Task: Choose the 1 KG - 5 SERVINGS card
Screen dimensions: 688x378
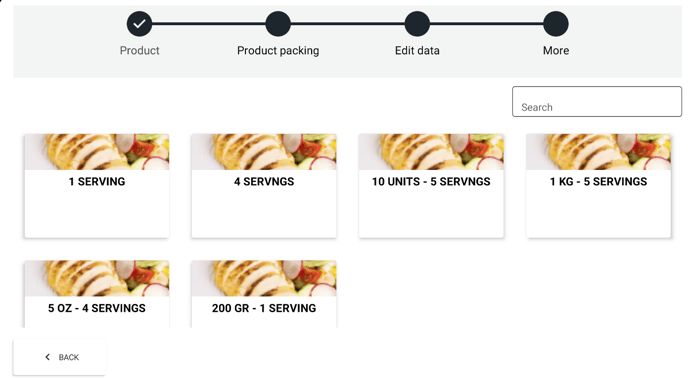Action: point(598,186)
